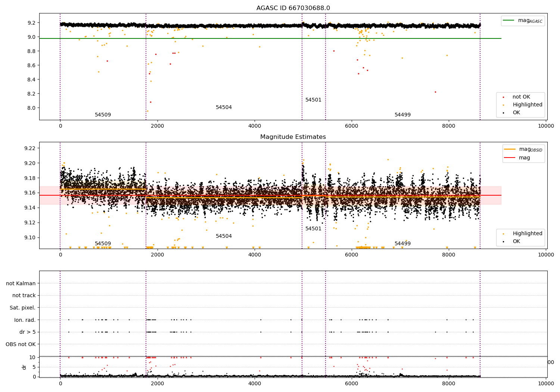560x392 pixels.
Task: Click the 'Magnitude Estimates' plot title
Action: 293,137
